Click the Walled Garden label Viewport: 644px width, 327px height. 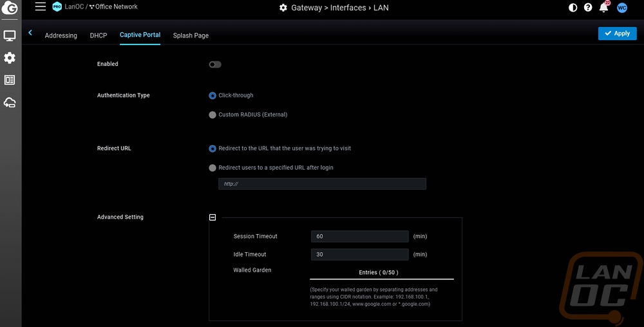(252, 270)
